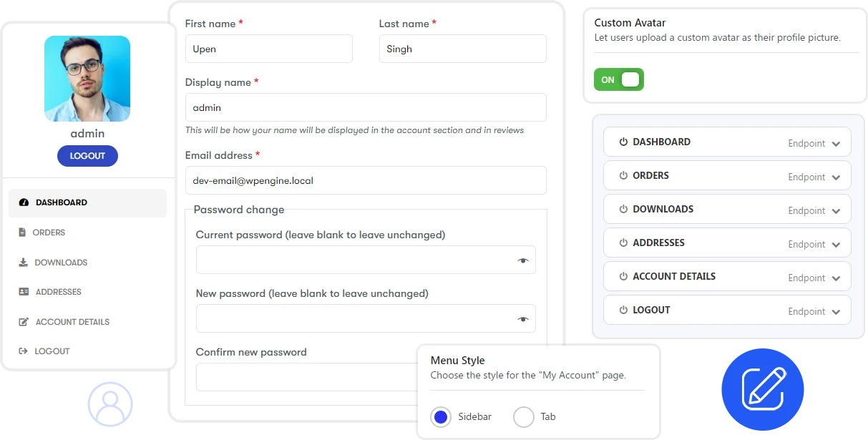The image size is (868, 440).
Task: Click the New password input field
Action: pos(366,319)
